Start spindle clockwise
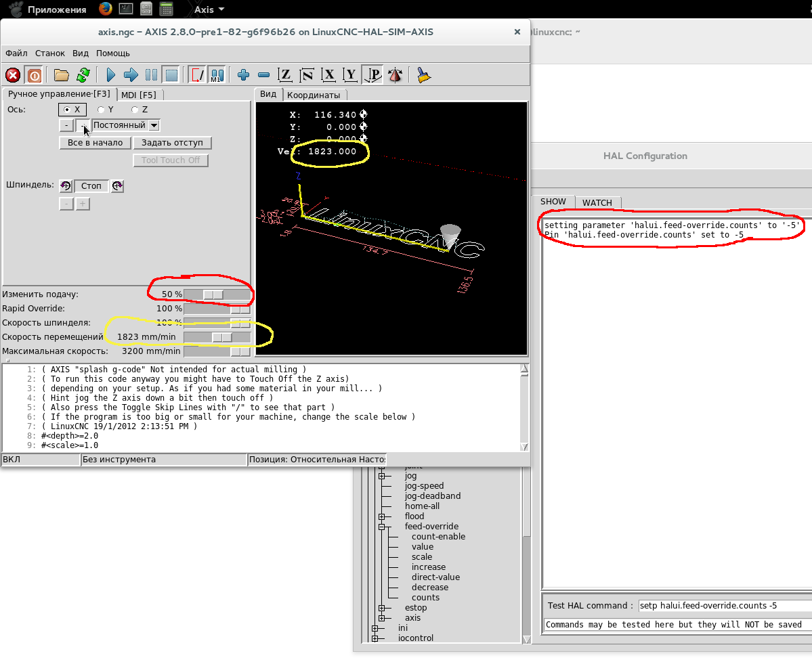This screenshot has height=662, width=812. tap(118, 186)
